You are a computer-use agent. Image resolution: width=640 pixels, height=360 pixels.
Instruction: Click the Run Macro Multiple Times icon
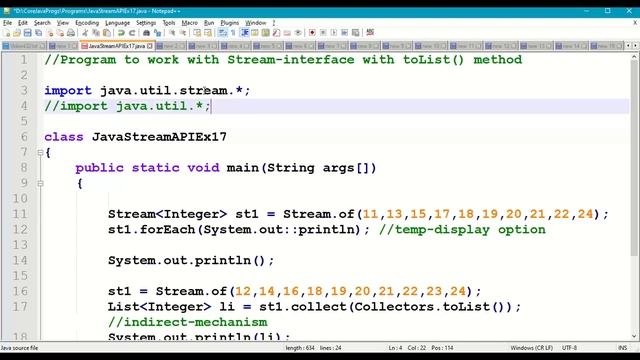[344, 33]
